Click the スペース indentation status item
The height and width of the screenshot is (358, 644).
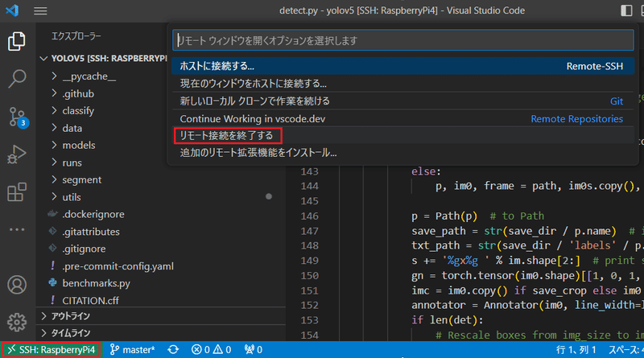coord(625,350)
